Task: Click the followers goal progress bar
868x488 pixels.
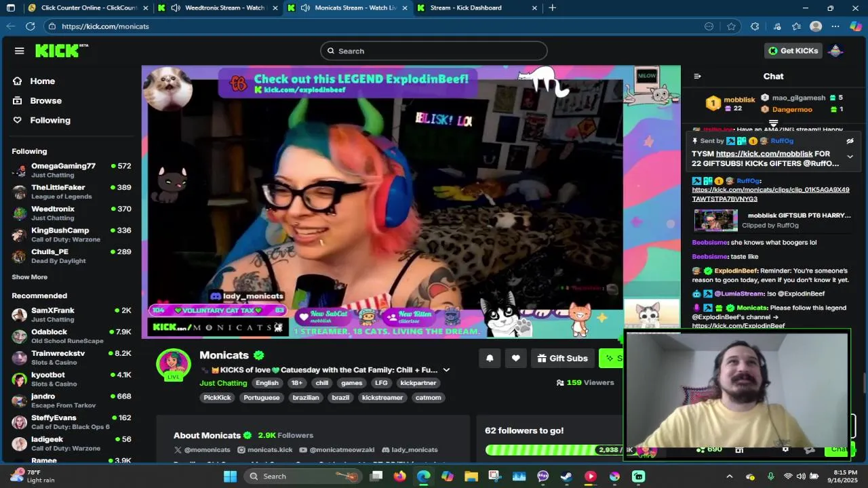Action: (x=554, y=450)
